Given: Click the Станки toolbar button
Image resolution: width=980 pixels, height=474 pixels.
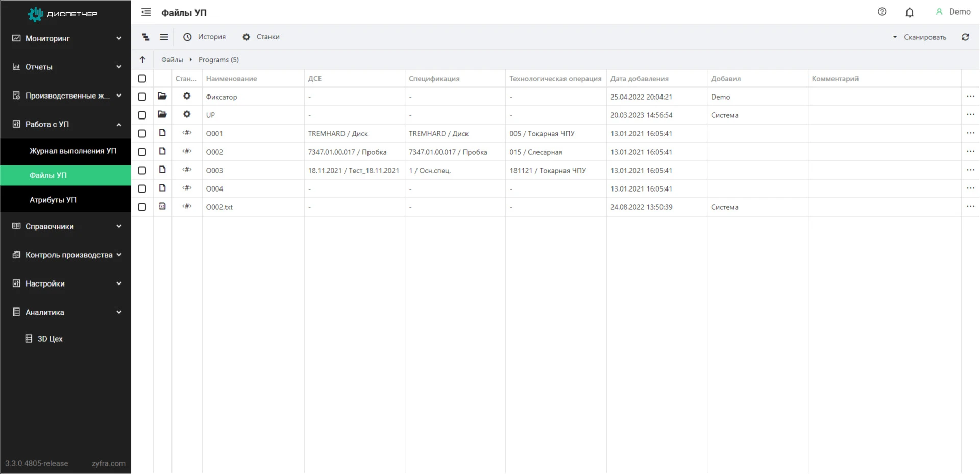Looking at the screenshot, I should tap(261, 37).
